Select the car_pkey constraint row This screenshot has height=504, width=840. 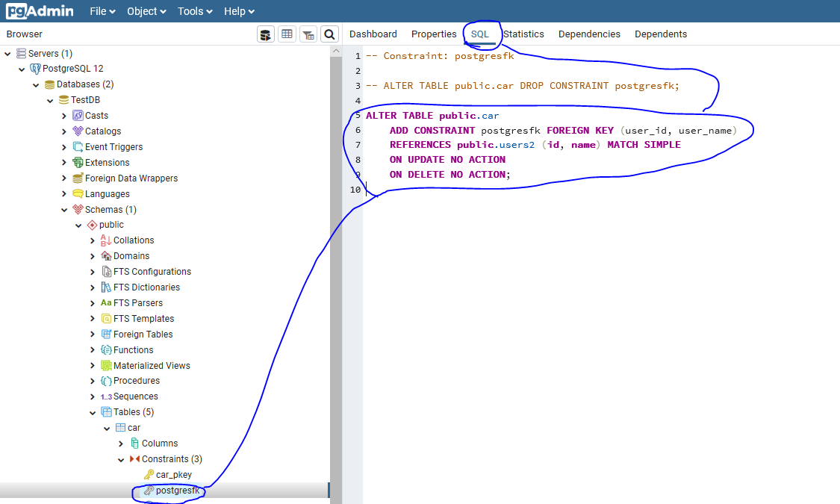(173, 475)
